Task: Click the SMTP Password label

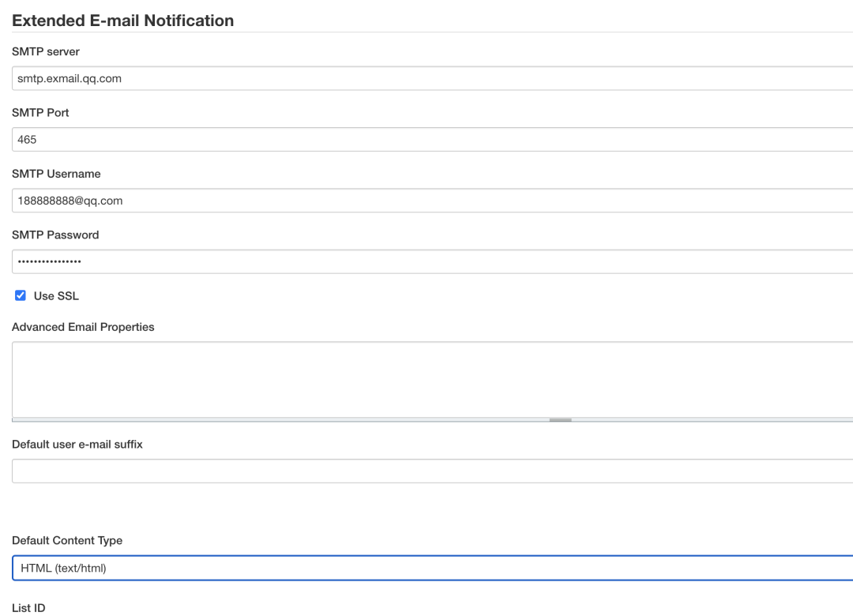Action: (55, 235)
